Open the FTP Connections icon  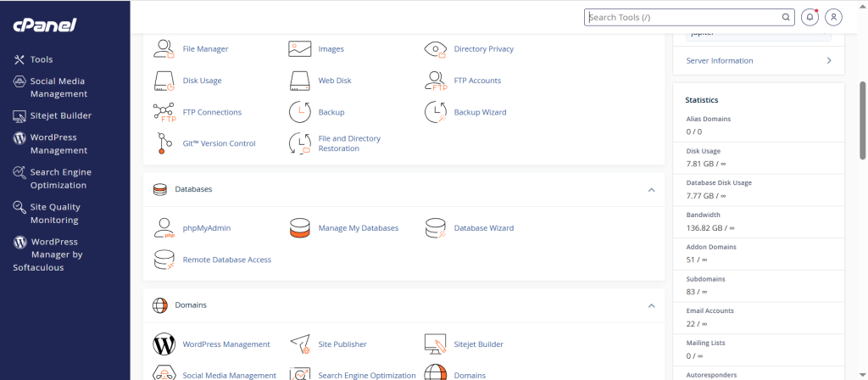click(164, 112)
